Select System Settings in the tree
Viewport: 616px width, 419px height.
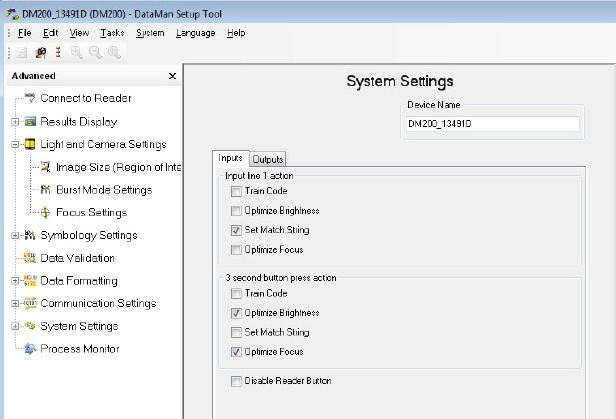[79, 326]
